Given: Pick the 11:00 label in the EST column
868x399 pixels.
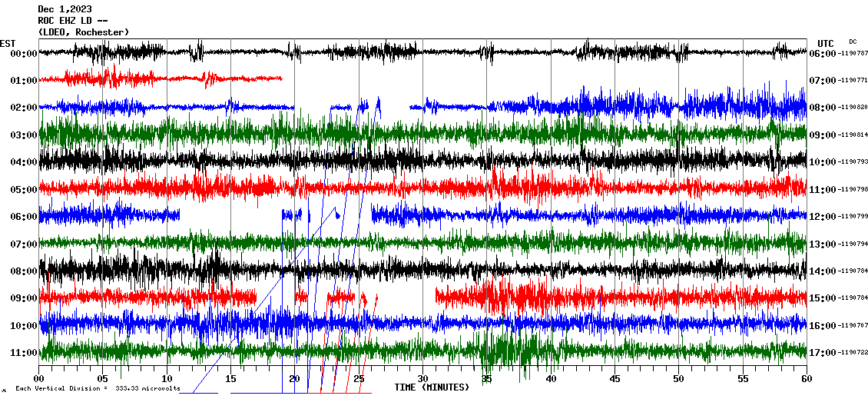Looking at the screenshot, I should pyautogui.click(x=23, y=352).
